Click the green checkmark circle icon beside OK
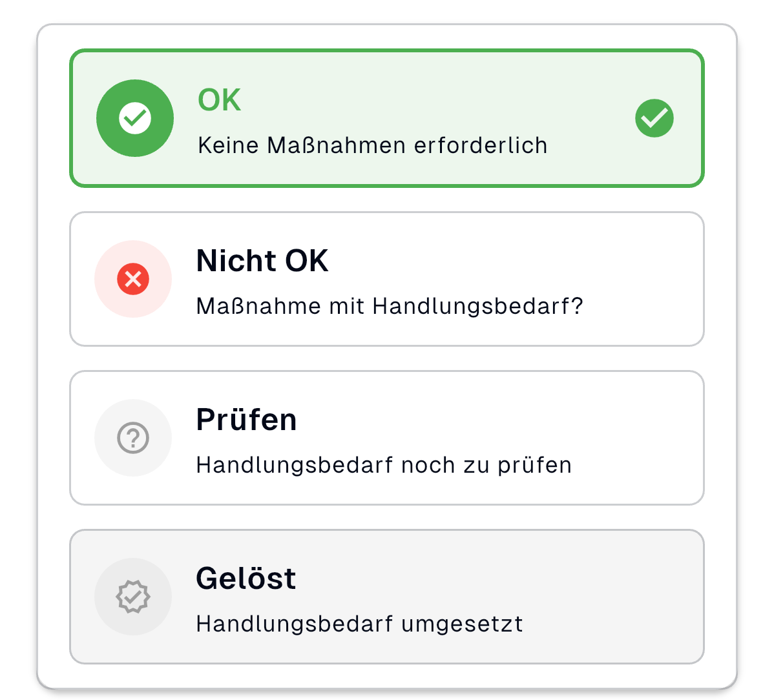This screenshot has height=700, width=774. 134,118
